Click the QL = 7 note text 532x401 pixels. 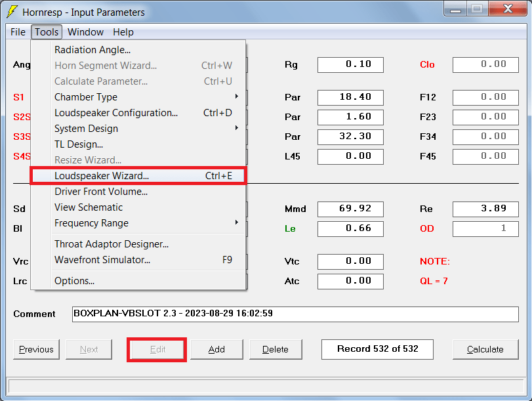434,281
